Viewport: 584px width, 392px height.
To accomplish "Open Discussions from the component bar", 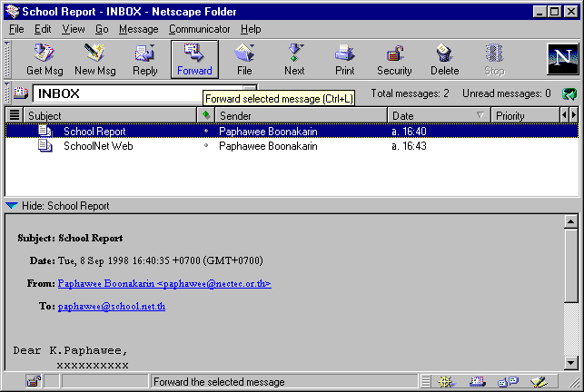I will tap(508, 382).
